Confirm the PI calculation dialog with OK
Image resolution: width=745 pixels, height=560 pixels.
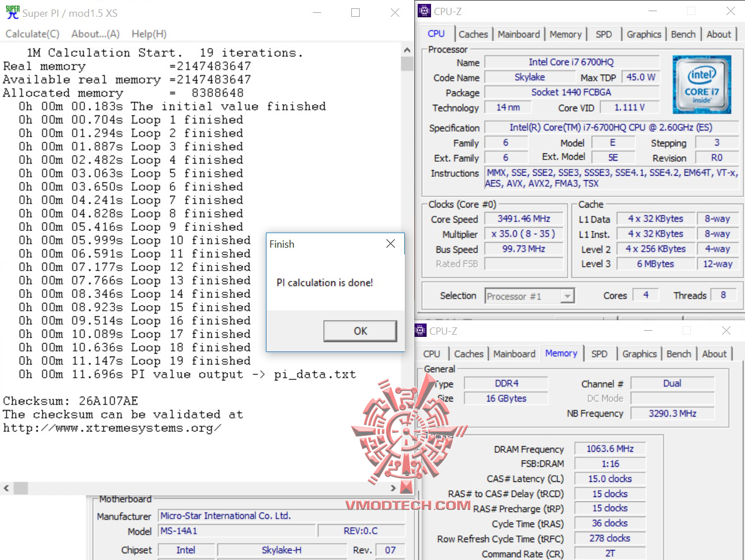[x=360, y=331]
